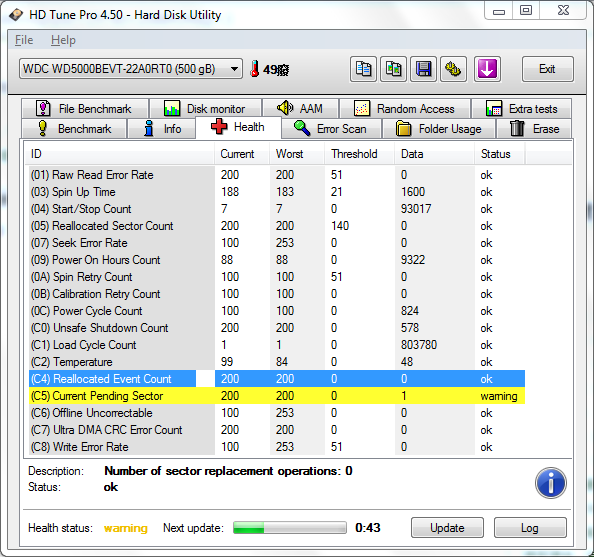Click the 0:43 countdown timer
Screen dimensions: 594x557
point(367,527)
